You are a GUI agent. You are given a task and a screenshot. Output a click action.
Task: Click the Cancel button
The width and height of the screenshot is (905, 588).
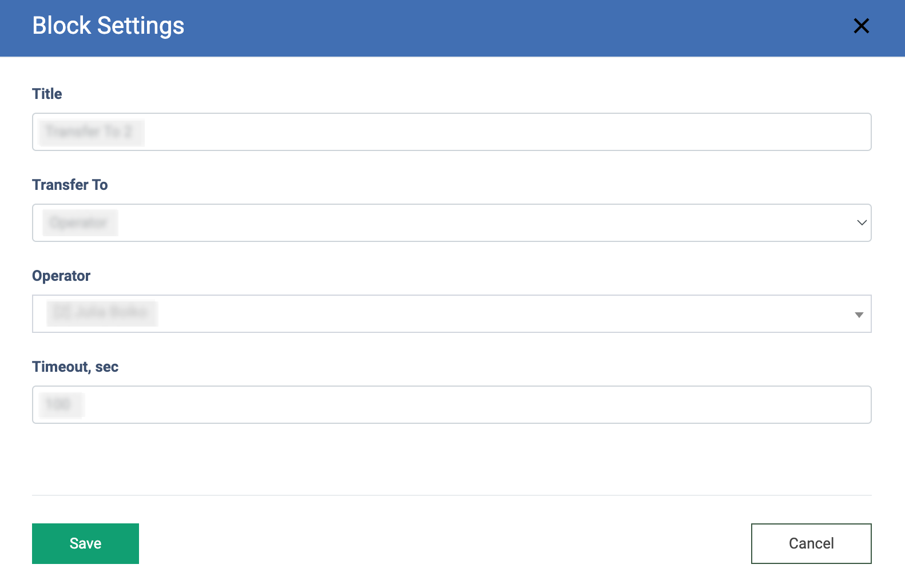(811, 543)
